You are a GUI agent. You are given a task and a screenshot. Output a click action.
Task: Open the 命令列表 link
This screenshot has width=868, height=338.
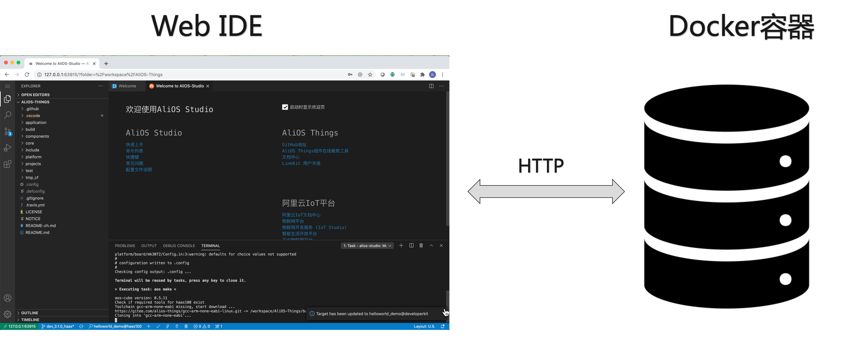[x=134, y=151]
